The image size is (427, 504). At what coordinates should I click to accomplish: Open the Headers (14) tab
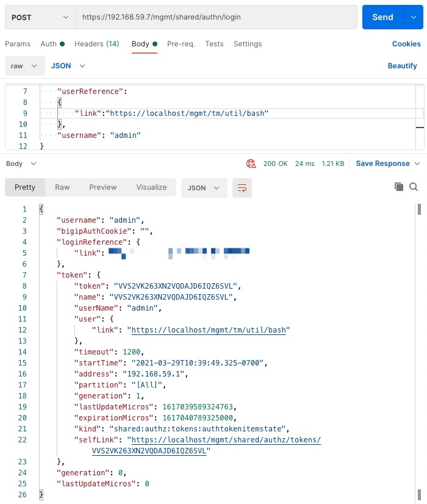tap(96, 44)
